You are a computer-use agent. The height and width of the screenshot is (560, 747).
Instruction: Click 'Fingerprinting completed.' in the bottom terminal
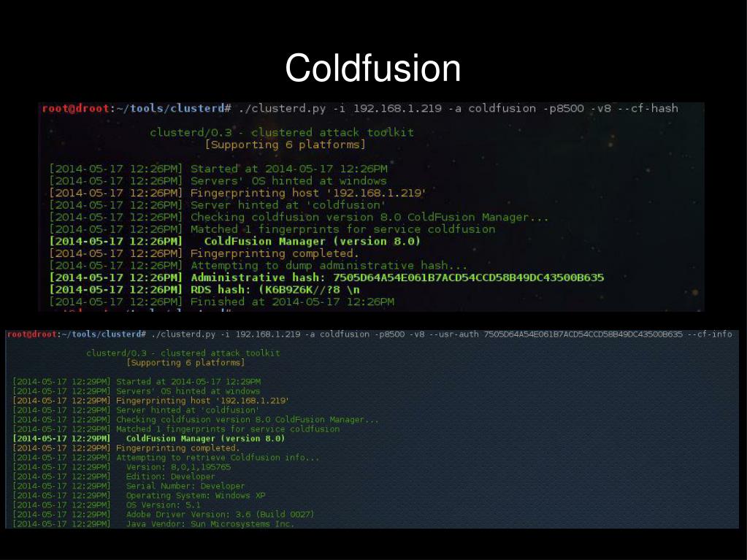click(177, 448)
